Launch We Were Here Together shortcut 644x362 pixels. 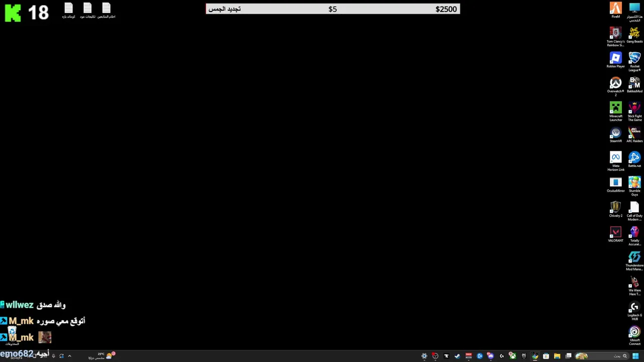coord(634,286)
